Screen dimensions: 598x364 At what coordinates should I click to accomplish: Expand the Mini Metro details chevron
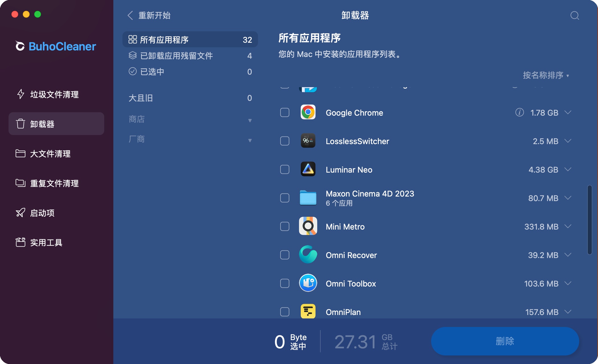[x=568, y=226]
